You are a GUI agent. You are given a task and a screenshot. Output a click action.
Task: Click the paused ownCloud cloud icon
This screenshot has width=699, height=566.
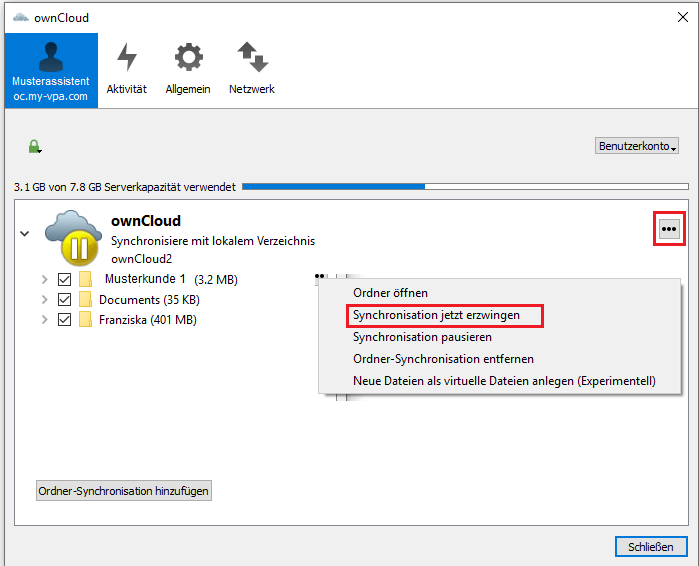coord(74,237)
